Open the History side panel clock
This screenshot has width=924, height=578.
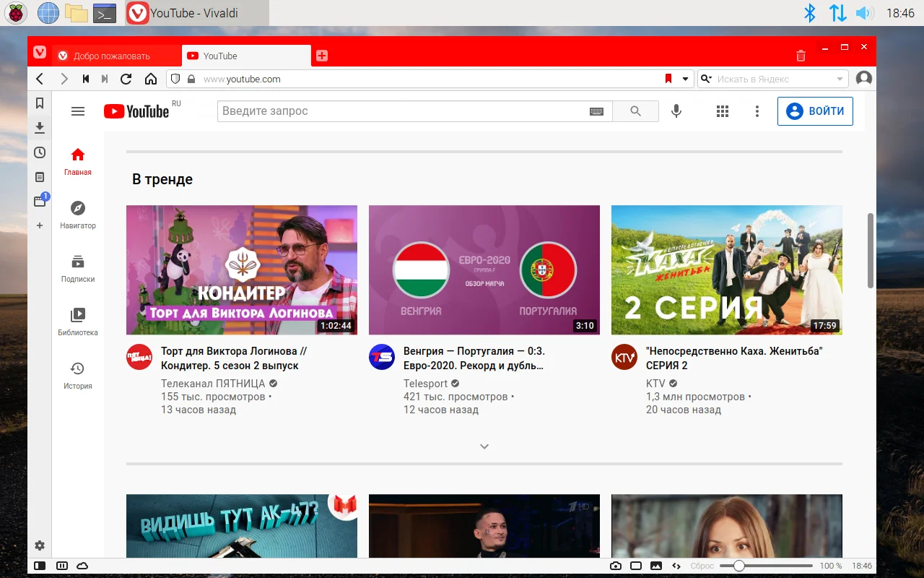(x=40, y=152)
